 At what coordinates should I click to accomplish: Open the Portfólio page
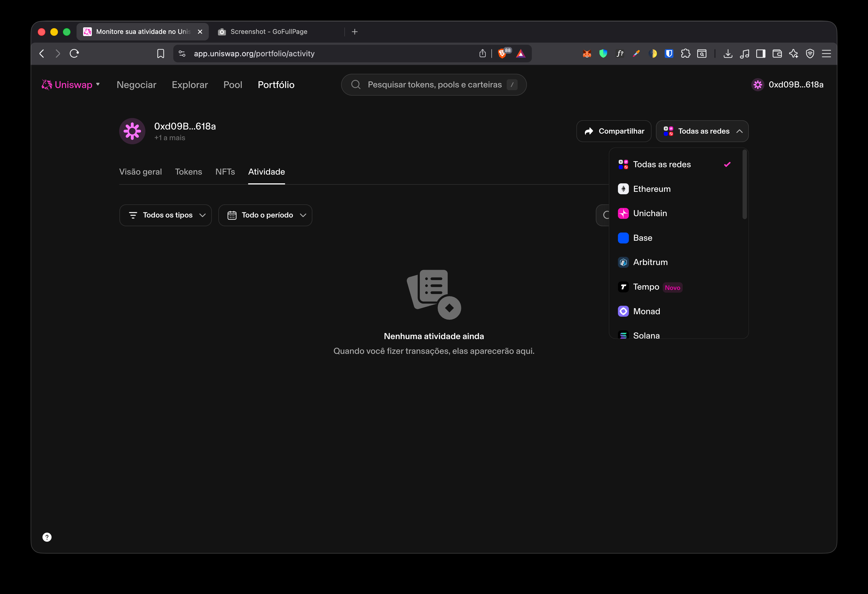pyautogui.click(x=276, y=85)
